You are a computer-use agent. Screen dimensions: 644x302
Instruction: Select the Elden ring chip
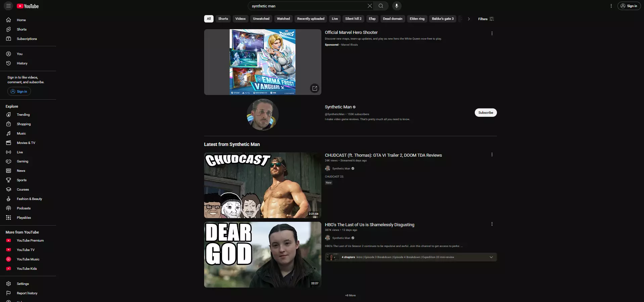417,19
